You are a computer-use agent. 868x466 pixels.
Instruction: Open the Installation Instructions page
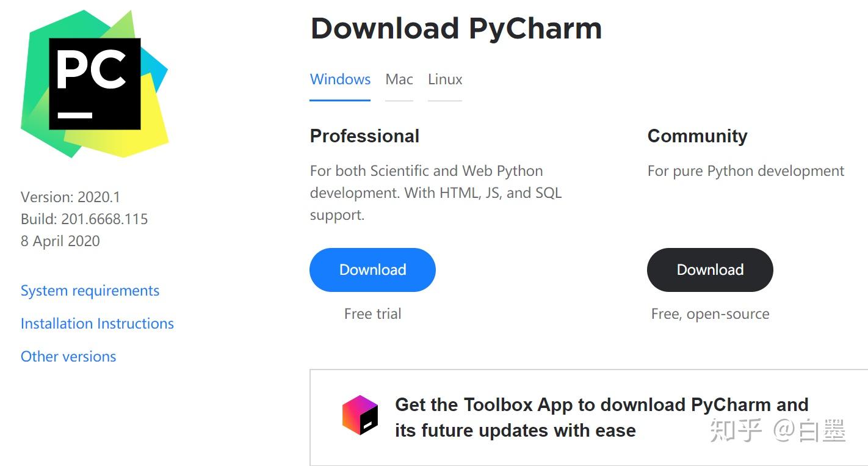click(97, 323)
